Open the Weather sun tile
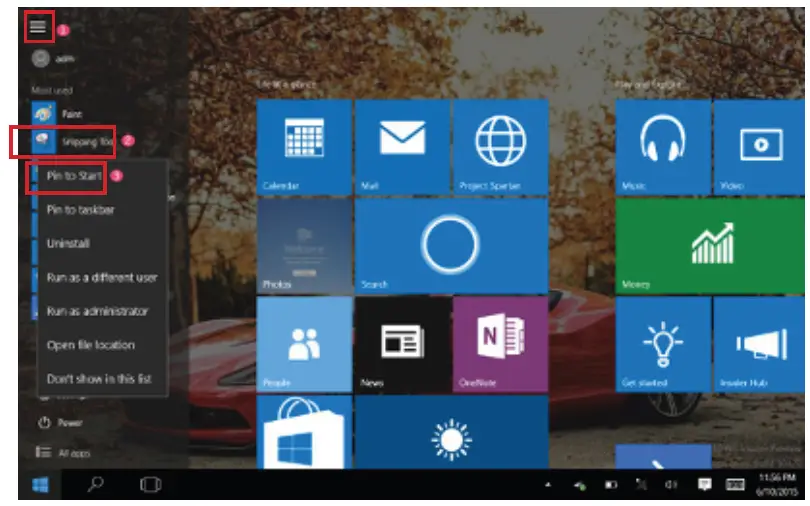810x506 pixels. pyautogui.click(x=451, y=432)
